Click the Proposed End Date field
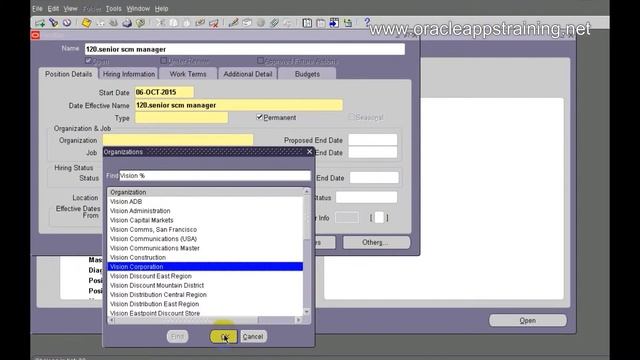The image size is (640, 360). (373, 140)
